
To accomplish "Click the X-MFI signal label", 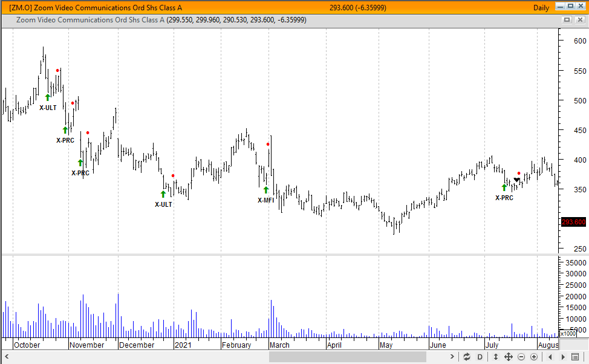I will point(265,200).
